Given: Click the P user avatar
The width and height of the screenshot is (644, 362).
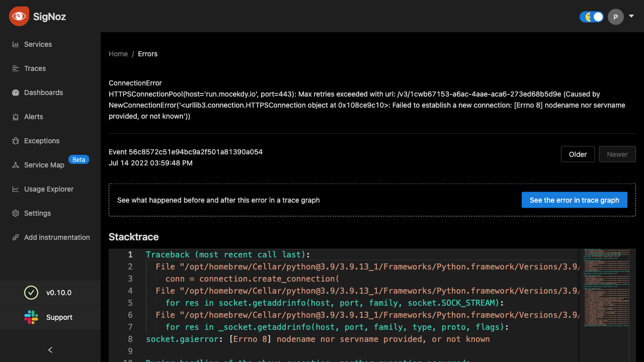Looking at the screenshot, I should 616,17.
